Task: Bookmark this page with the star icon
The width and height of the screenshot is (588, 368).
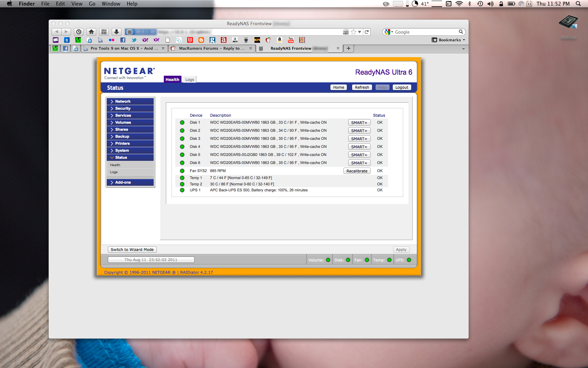Action: pyautogui.click(x=353, y=32)
